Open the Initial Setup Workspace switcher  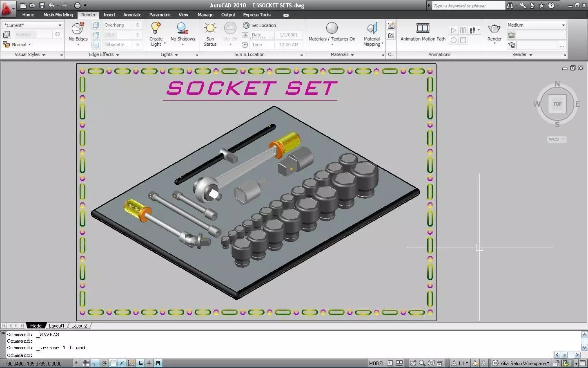(521, 363)
